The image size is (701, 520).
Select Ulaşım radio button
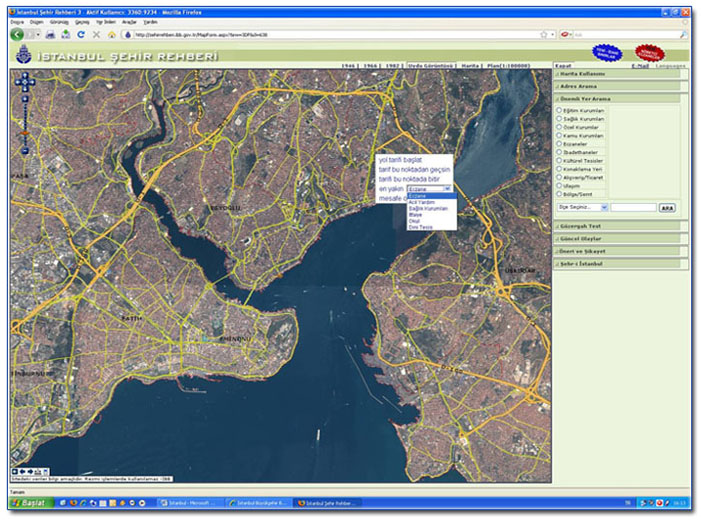pos(559,186)
